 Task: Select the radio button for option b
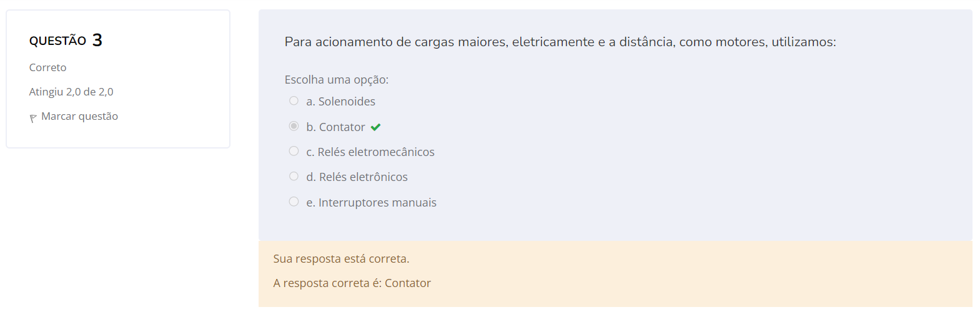294,126
